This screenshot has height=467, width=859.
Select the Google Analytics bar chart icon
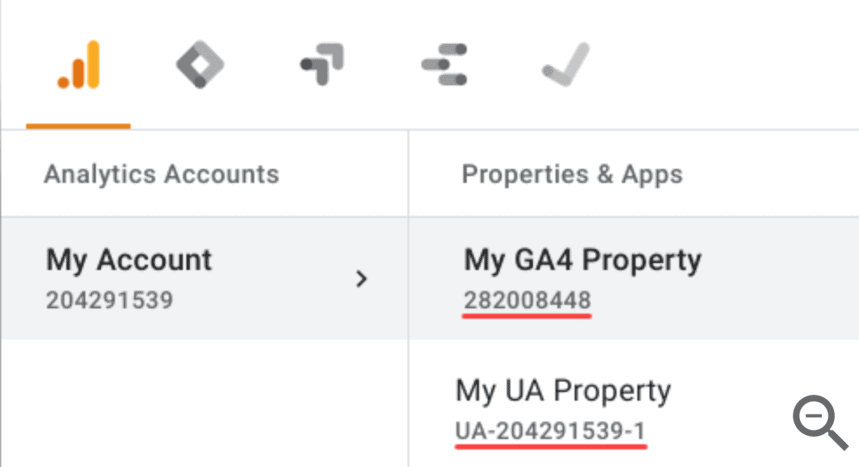click(78, 66)
